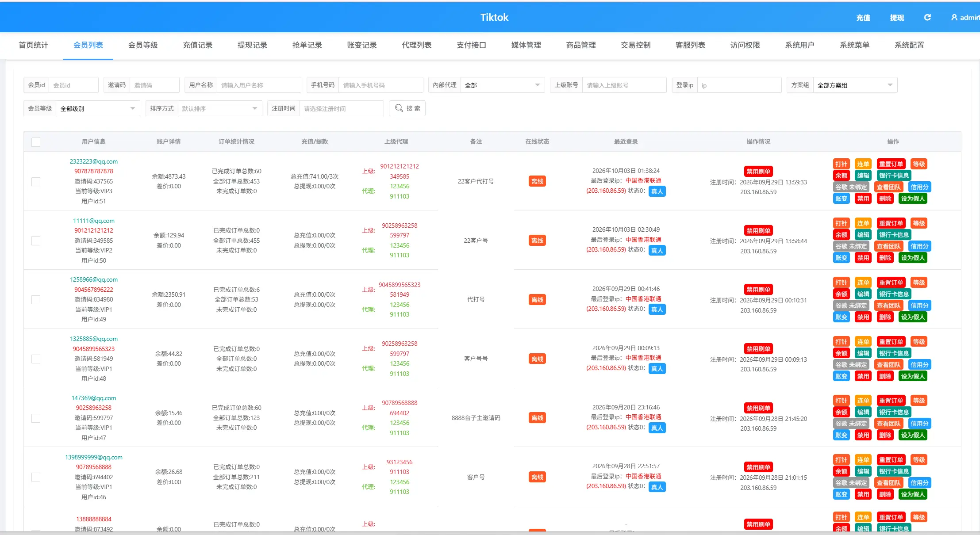Click 等级 for user 147369@qq.com
The image size is (980, 535).
point(919,401)
